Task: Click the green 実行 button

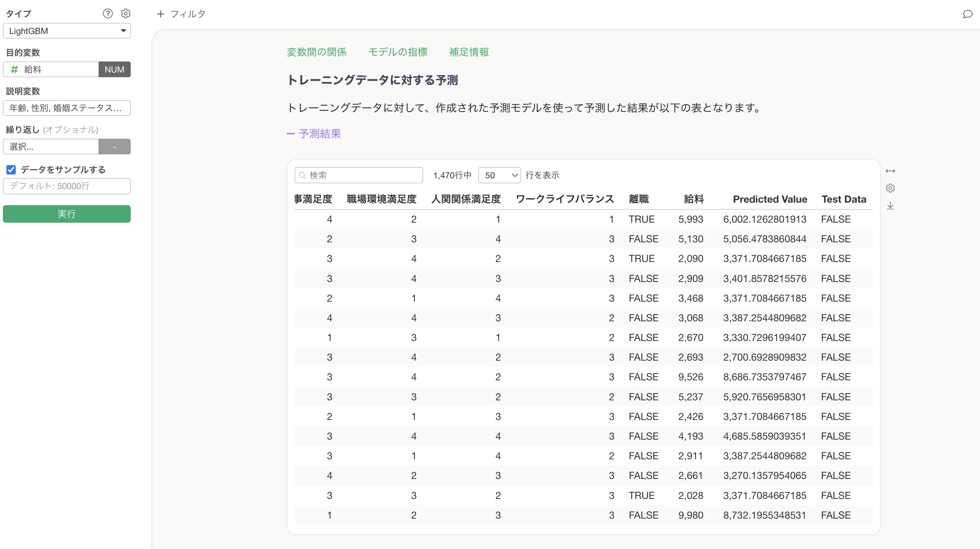Action: pyautogui.click(x=66, y=214)
